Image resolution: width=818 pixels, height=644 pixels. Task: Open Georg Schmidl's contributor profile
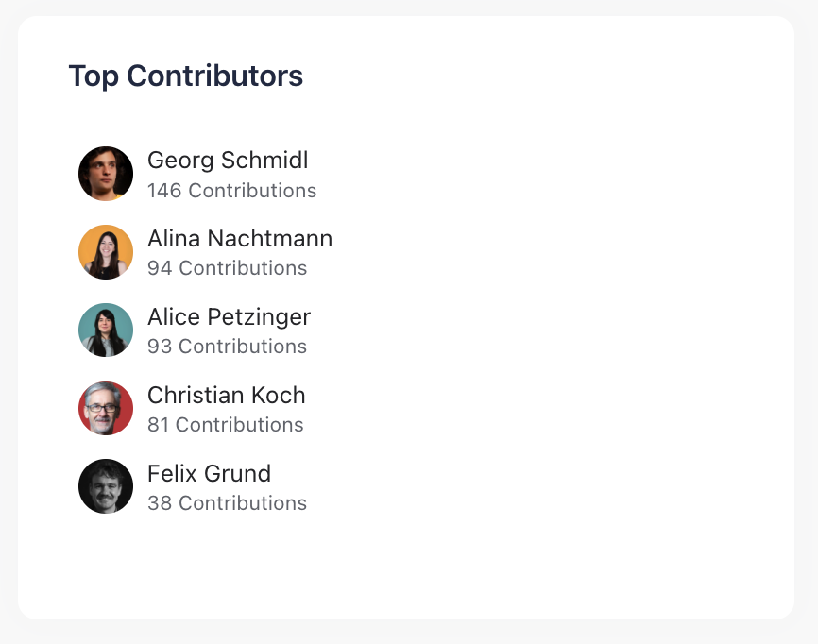[x=227, y=161]
